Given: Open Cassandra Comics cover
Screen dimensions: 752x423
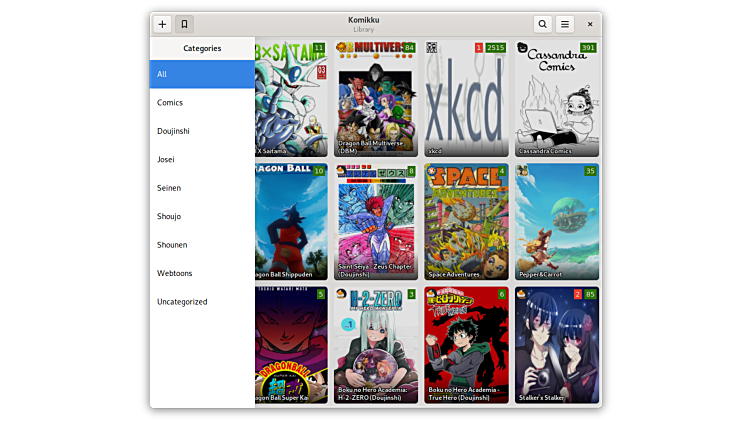Looking at the screenshot, I should pyautogui.click(x=556, y=100).
